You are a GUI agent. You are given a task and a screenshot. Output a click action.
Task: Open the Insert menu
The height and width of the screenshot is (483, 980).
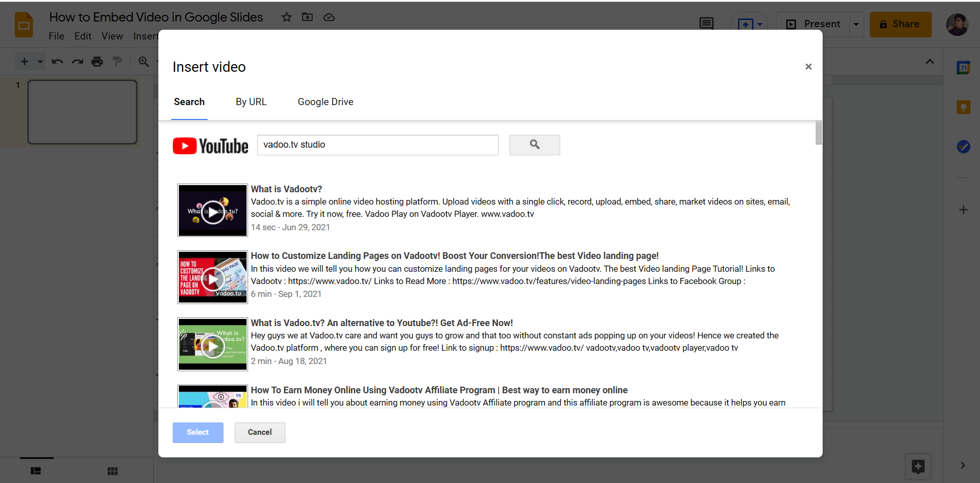146,36
